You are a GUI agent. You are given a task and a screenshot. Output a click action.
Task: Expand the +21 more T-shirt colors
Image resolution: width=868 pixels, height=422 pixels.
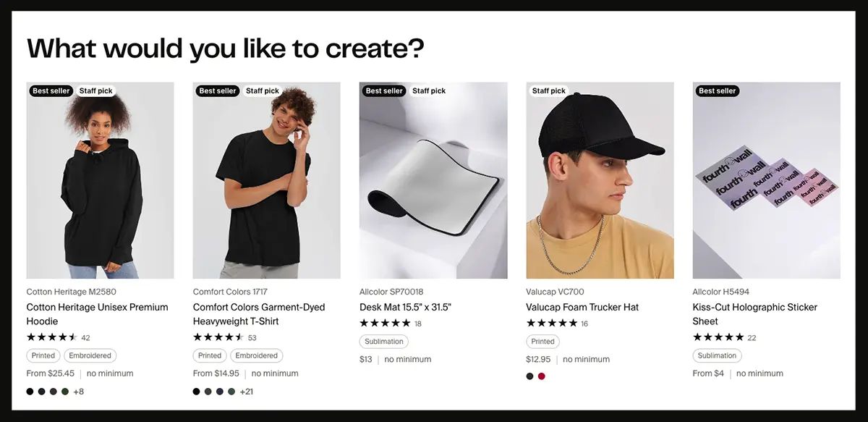click(247, 392)
